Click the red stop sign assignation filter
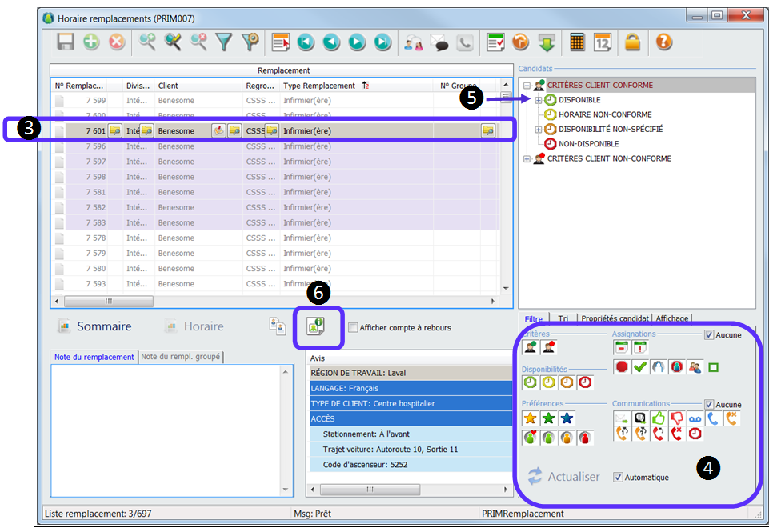The image size is (777, 532). pyautogui.click(x=622, y=367)
